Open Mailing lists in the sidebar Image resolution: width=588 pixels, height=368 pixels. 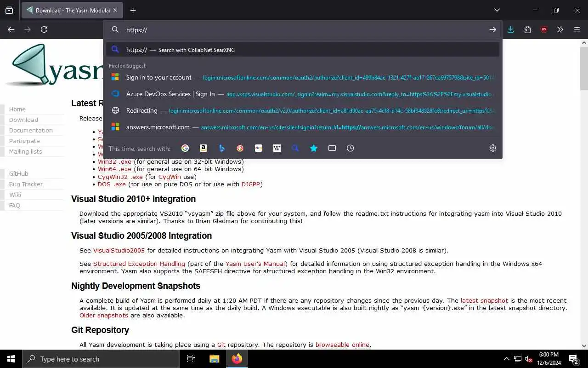(x=26, y=151)
